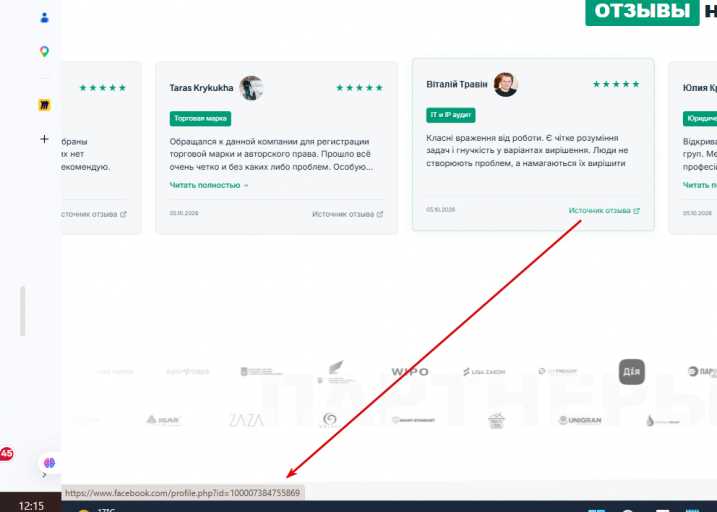Click the Grant-Standart partner logo
The image size is (717, 512).
point(413,420)
